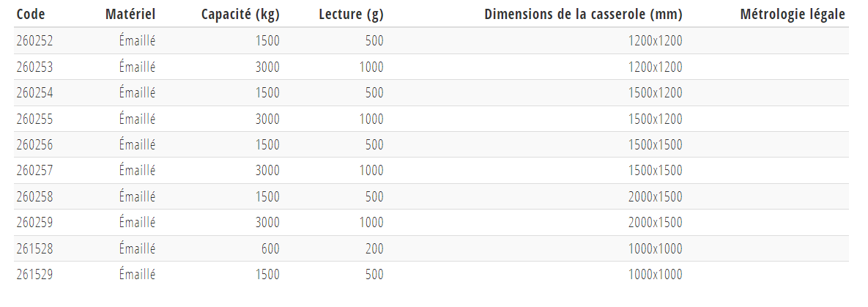
Task: Open product code 260253
Action: (x=34, y=67)
